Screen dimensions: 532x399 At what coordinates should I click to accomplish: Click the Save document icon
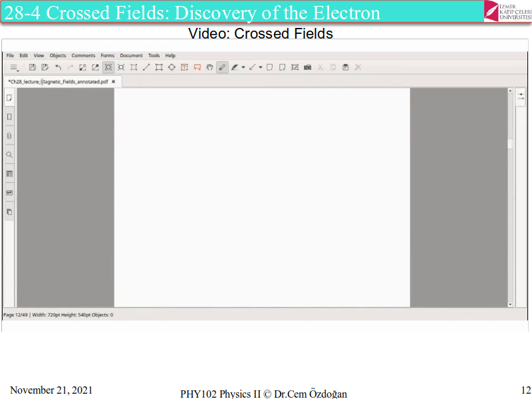click(32, 67)
